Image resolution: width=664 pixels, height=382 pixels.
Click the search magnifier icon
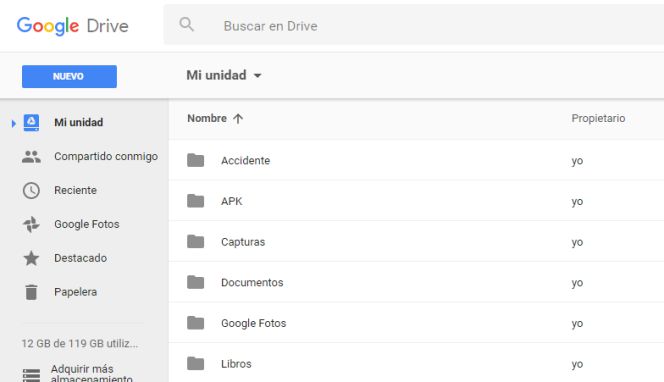(x=186, y=25)
